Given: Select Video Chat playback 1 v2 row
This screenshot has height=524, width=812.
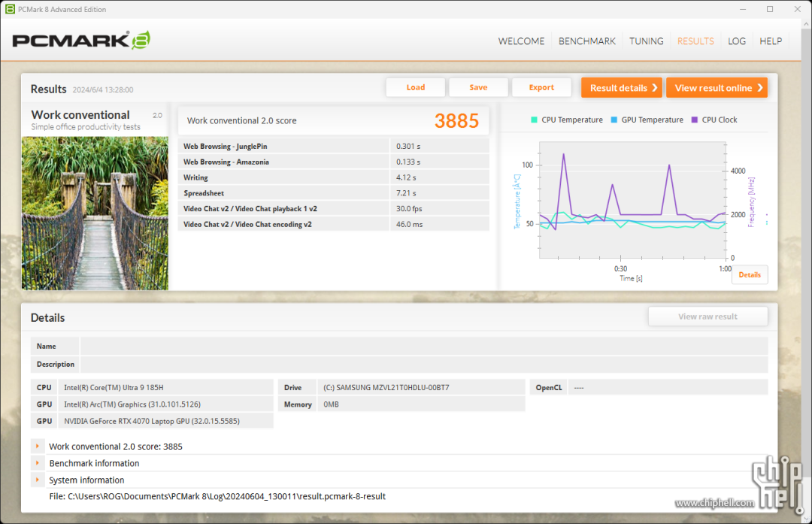Looking at the screenshot, I should [x=334, y=208].
